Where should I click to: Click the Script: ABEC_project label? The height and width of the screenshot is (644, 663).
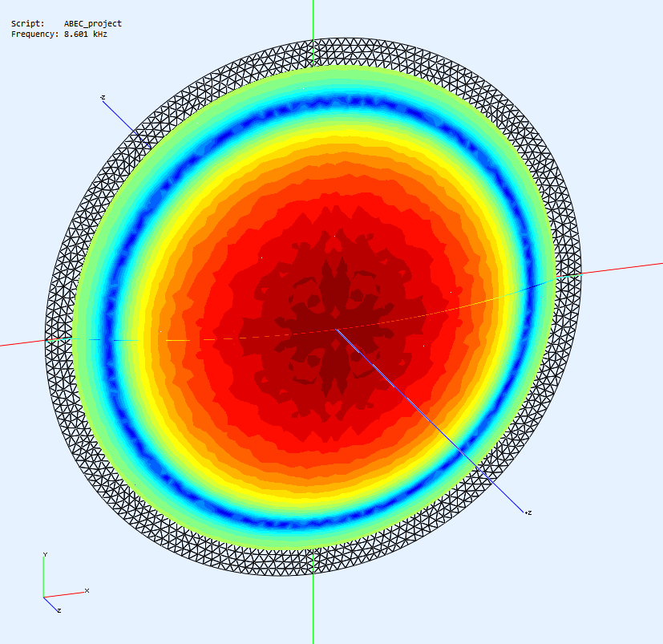[67, 24]
